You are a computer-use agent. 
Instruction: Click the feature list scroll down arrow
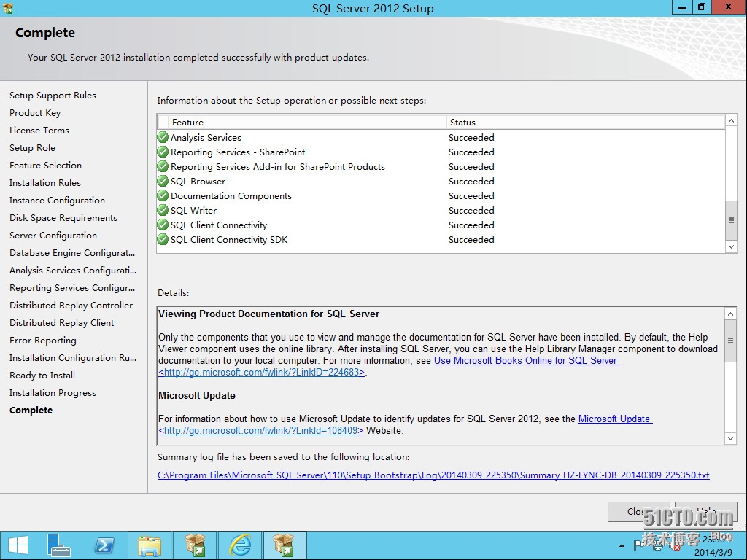click(731, 246)
